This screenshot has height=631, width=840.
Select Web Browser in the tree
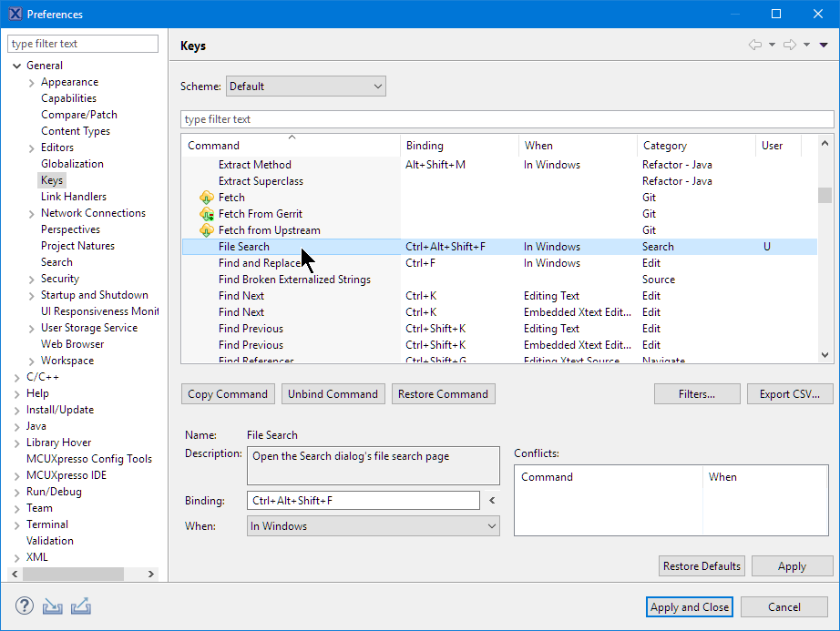72,344
